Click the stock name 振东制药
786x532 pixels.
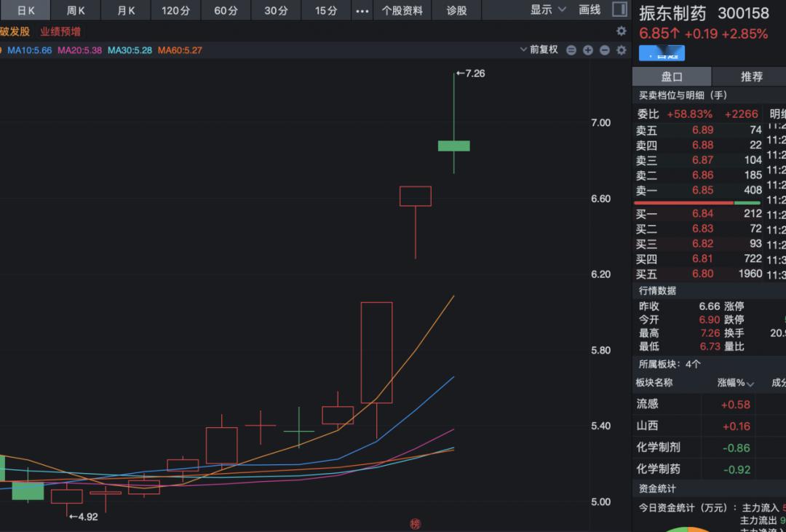(672, 14)
